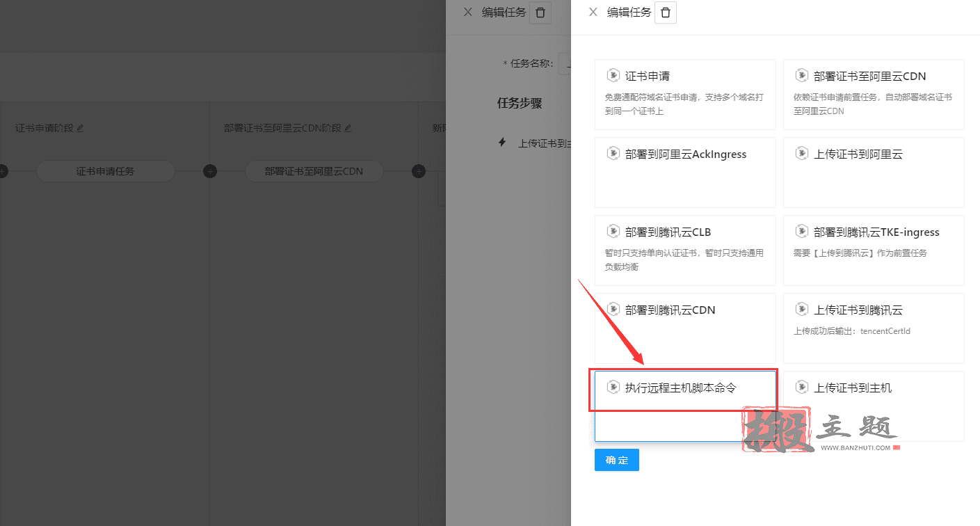Click the icon beside 证书申请 title
The width and height of the screenshot is (980, 526).
[x=613, y=75]
